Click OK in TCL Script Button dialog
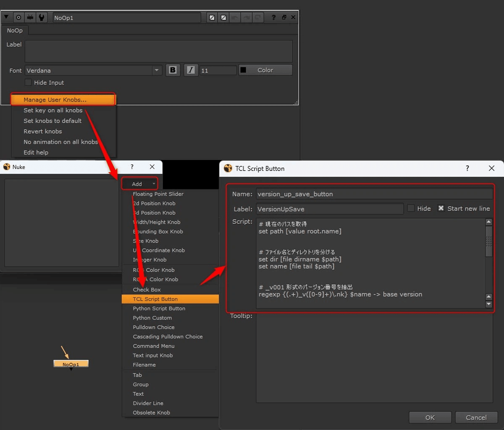Viewport: 504px width, 430px height. click(430, 417)
